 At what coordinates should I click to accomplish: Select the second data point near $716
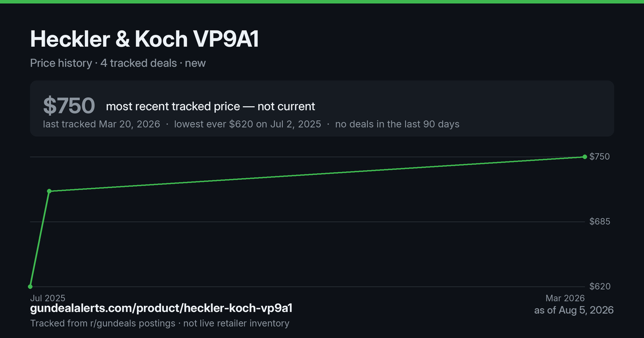tap(49, 191)
